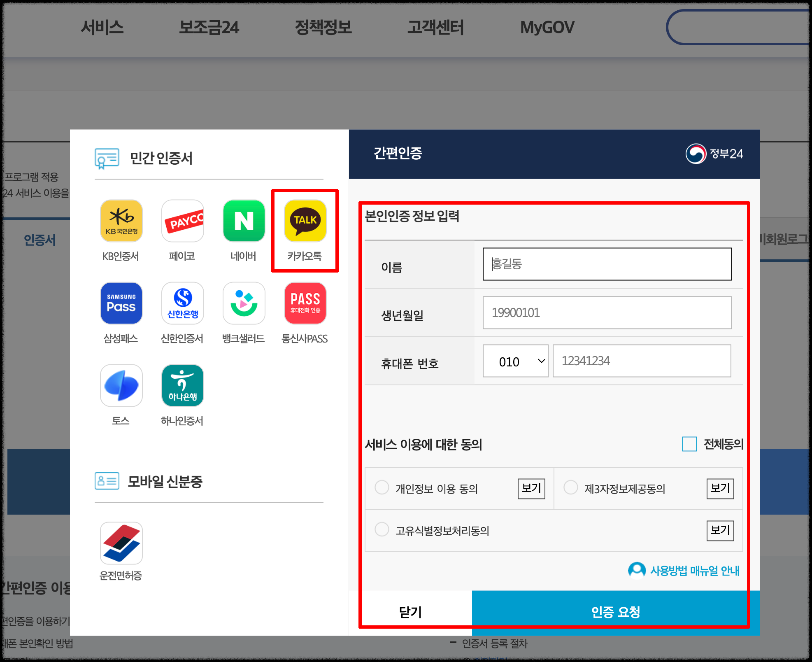Choose the 통신사PASS phone authentication icon

click(305, 303)
